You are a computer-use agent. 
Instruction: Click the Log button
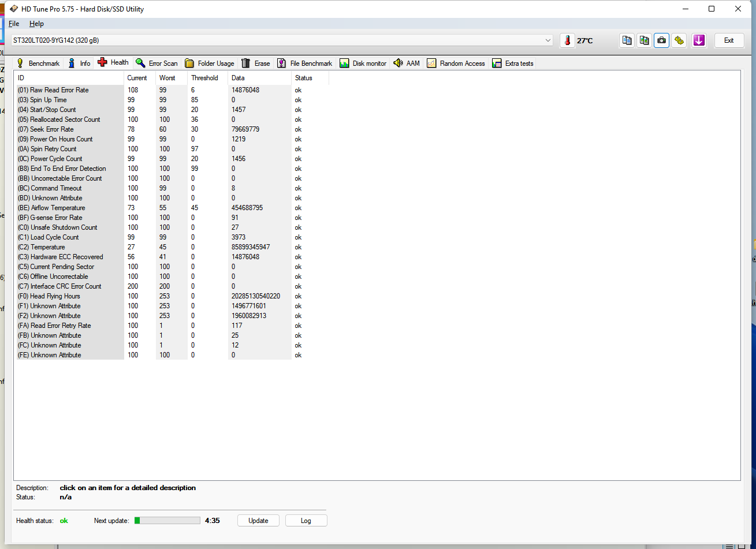click(306, 521)
